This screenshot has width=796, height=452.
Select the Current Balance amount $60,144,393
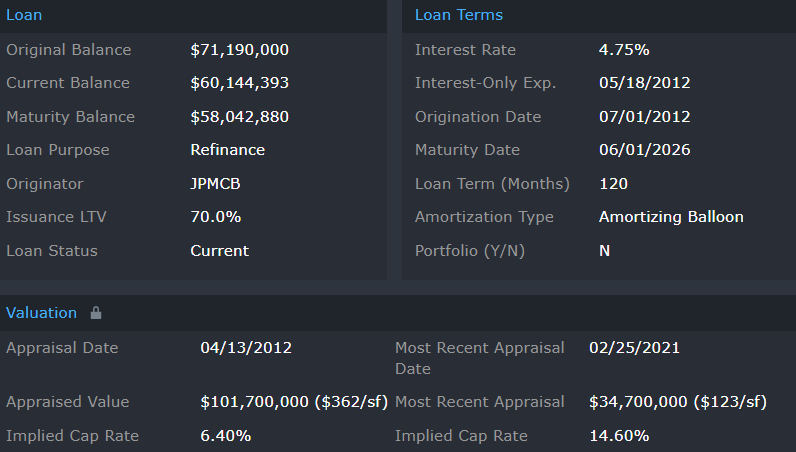click(x=239, y=83)
